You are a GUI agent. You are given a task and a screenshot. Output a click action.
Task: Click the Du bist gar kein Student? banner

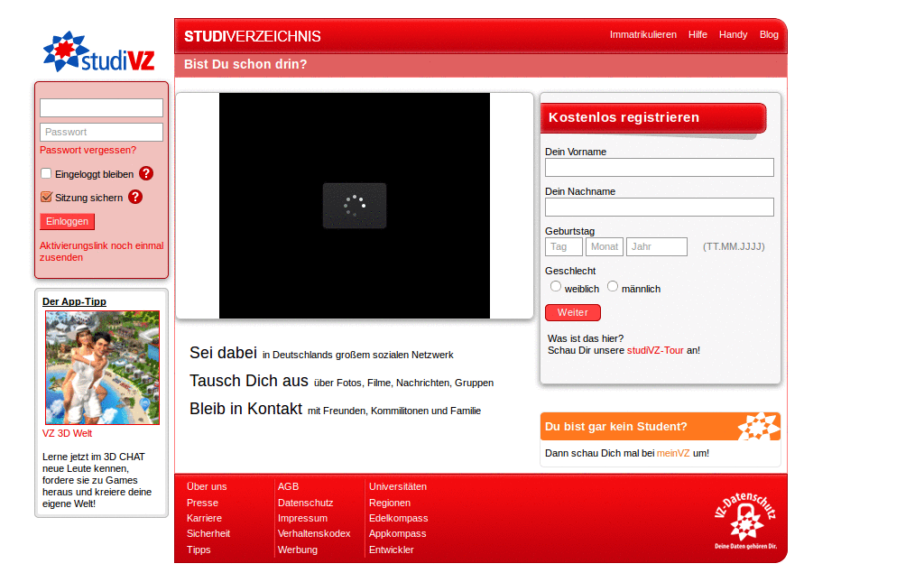pos(660,427)
